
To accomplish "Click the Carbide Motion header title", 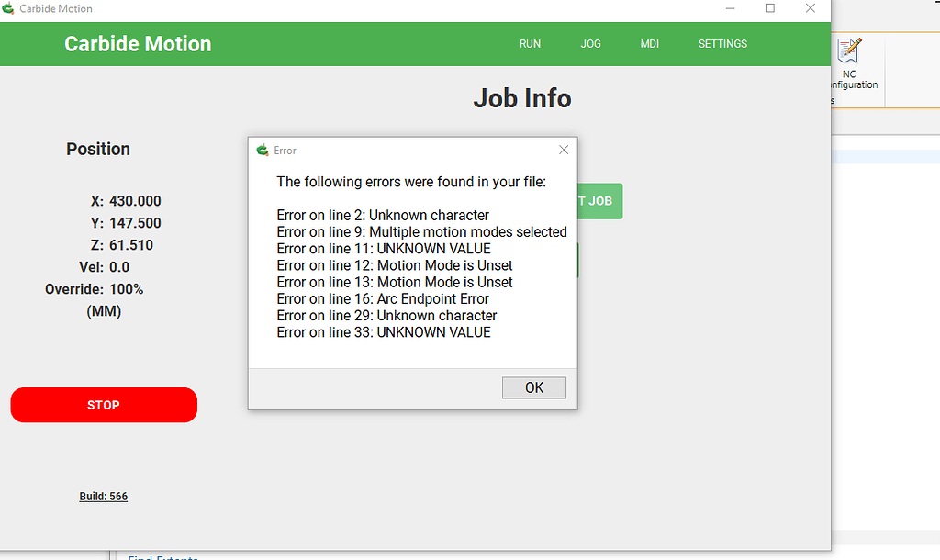I will pos(138,44).
